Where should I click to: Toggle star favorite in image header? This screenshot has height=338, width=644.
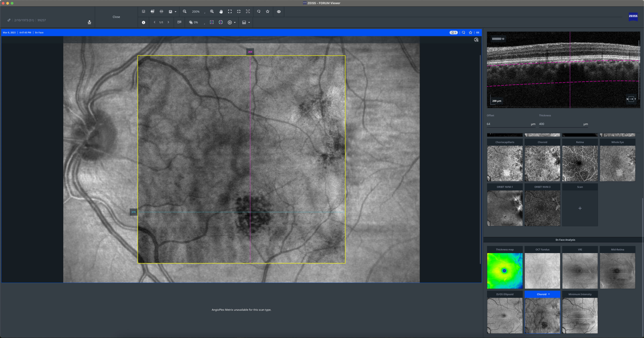point(470,32)
